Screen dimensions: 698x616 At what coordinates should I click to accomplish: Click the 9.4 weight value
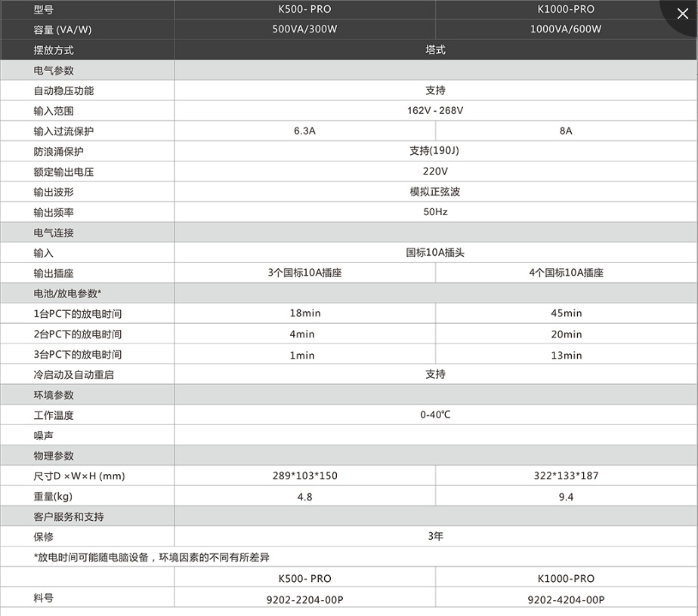click(566, 497)
